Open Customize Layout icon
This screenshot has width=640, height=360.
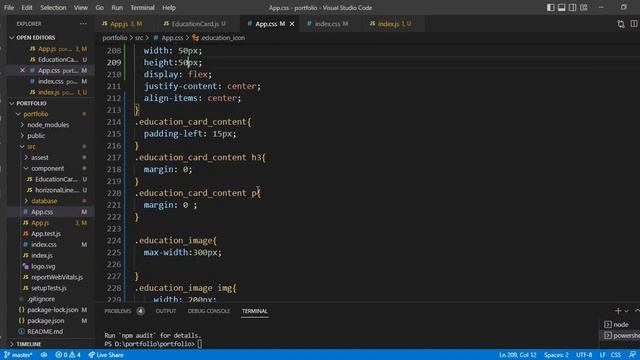point(584,7)
